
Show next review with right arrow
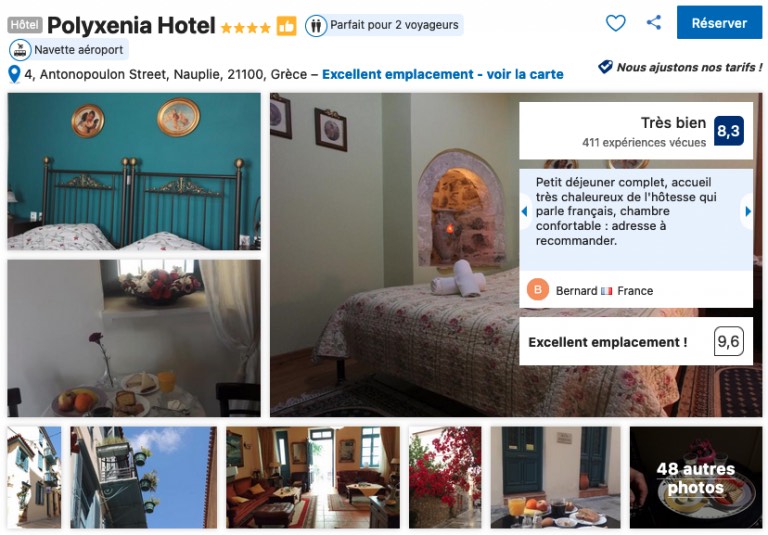(x=747, y=212)
